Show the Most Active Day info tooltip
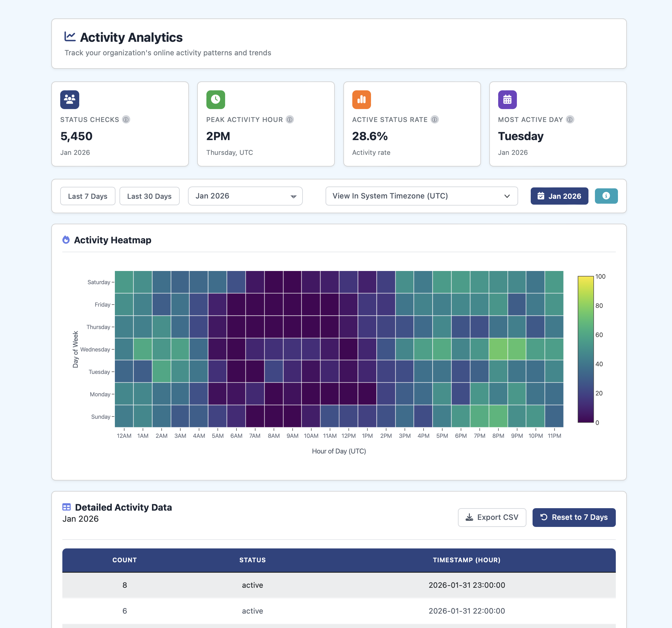 tap(570, 120)
